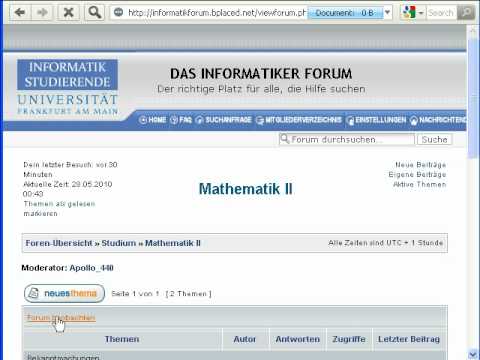
Task: Click the site identity globe icon
Action: click(x=118, y=13)
